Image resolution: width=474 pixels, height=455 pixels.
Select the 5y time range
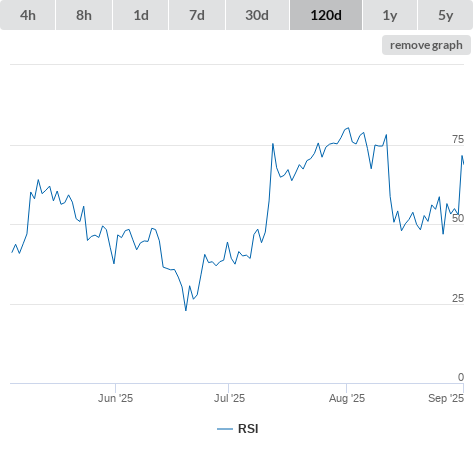pos(445,15)
